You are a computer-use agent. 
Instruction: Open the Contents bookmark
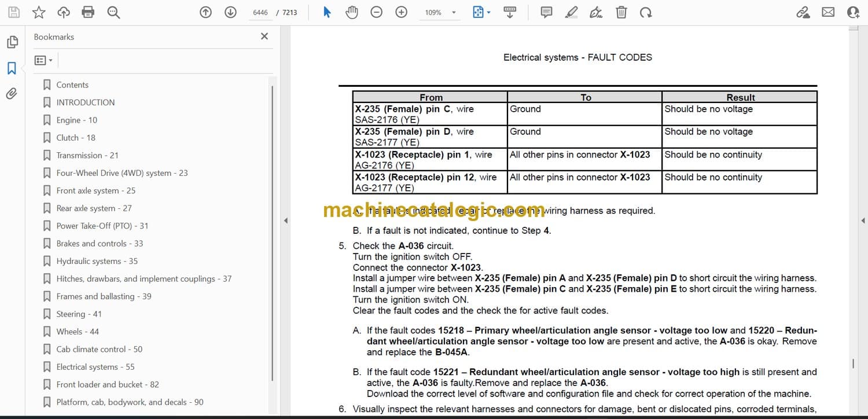72,85
